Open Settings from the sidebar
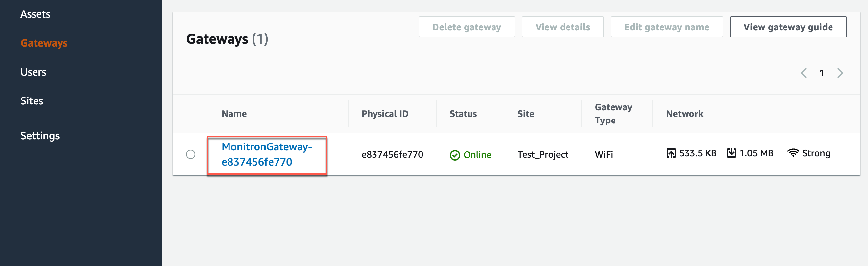Viewport: 868px width, 266px height. 40,135
